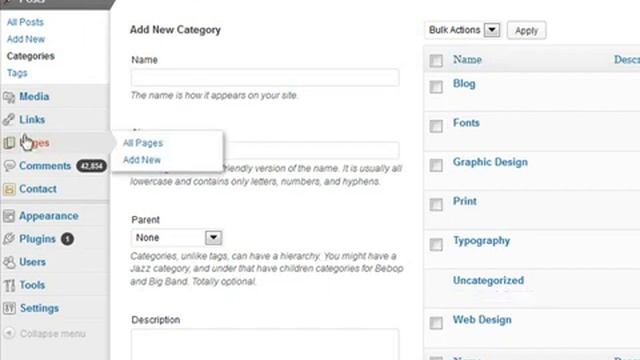This screenshot has width=640, height=360.
Task: Open the Web Design category link
Action: (x=482, y=320)
